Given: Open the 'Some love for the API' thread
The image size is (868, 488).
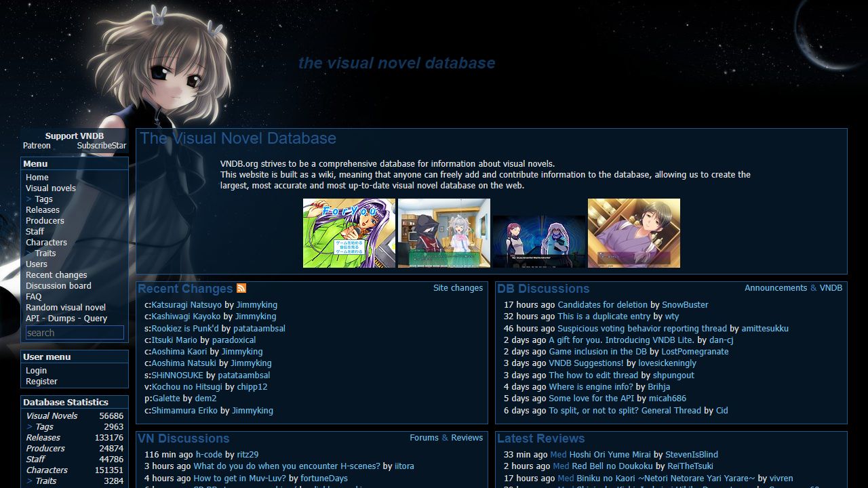Looking at the screenshot, I should coord(591,399).
